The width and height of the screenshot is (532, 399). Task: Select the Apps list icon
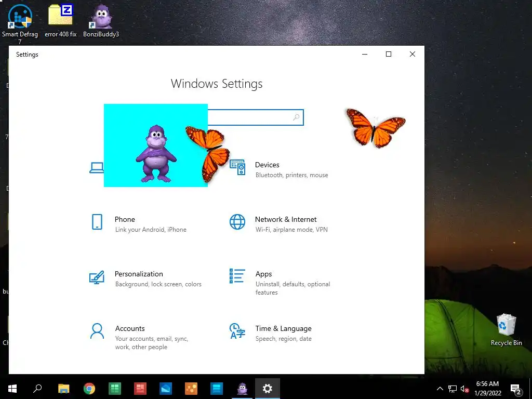[237, 276]
